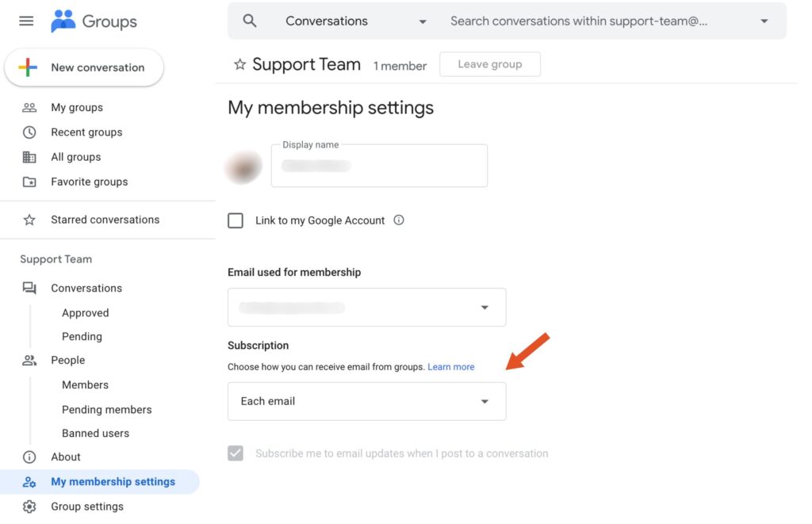Click the All groups building icon
The image size is (812, 524).
coord(29,157)
